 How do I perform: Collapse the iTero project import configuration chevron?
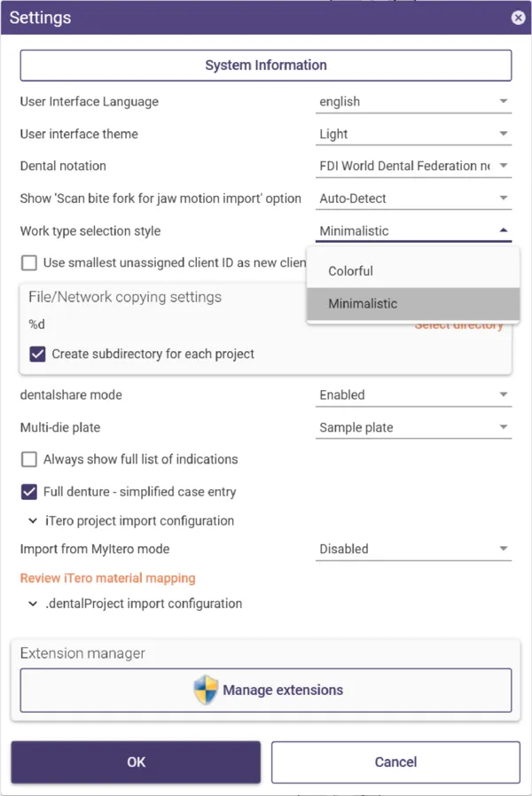[x=33, y=521]
